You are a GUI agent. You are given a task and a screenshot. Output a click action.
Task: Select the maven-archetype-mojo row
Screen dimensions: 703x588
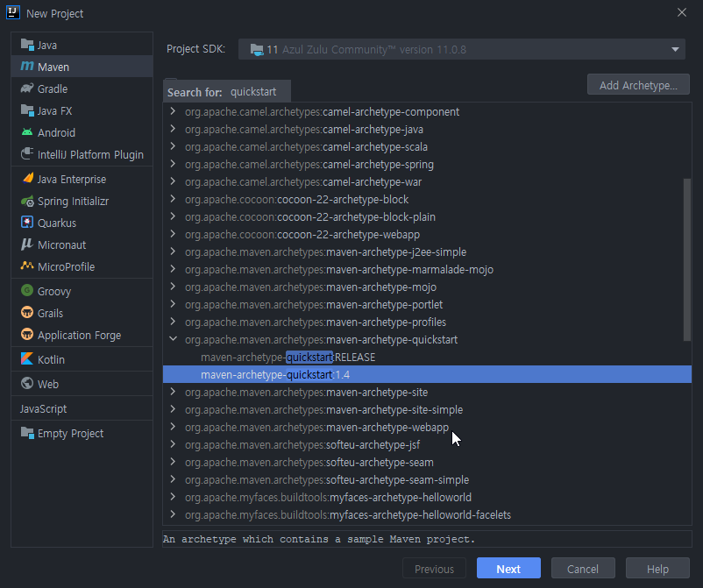(x=427, y=287)
